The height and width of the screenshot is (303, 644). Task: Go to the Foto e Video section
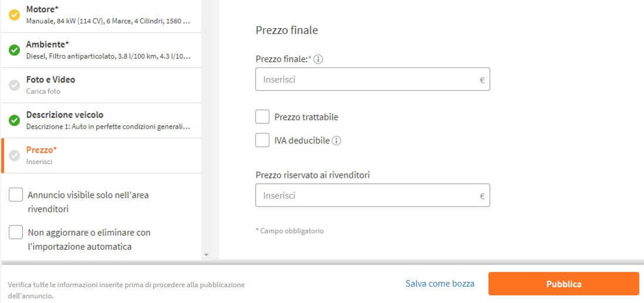tap(101, 85)
